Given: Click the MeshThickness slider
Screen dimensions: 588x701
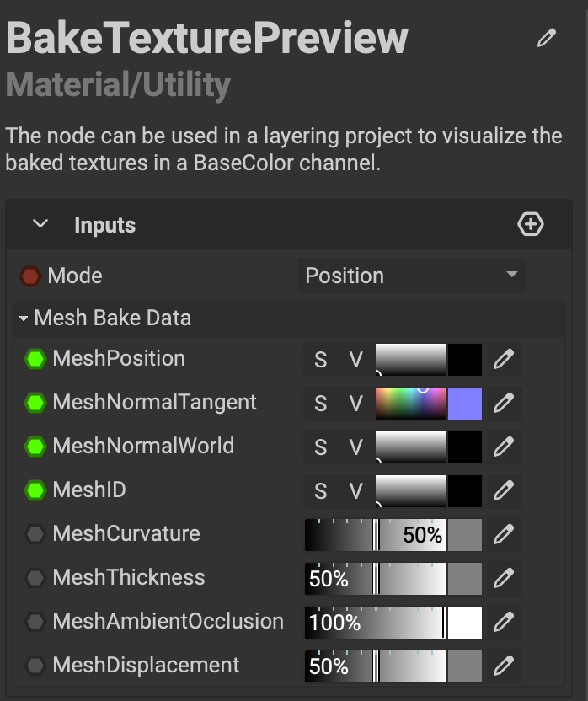Looking at the screenshot, I should (393, 579).
